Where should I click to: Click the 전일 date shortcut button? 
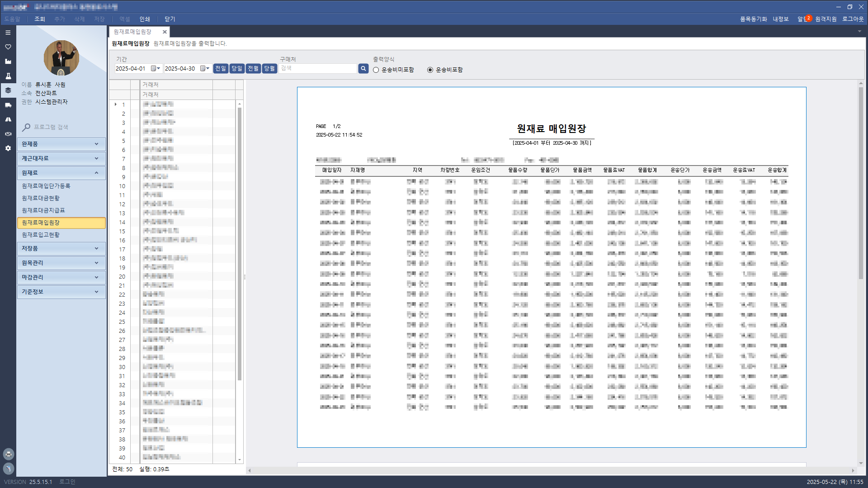pos(221,68)
